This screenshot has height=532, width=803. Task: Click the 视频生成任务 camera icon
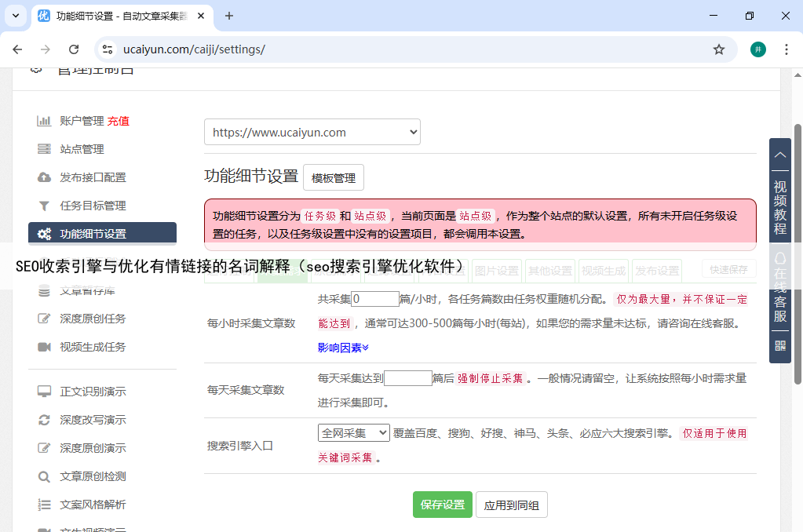coord(44,347)
